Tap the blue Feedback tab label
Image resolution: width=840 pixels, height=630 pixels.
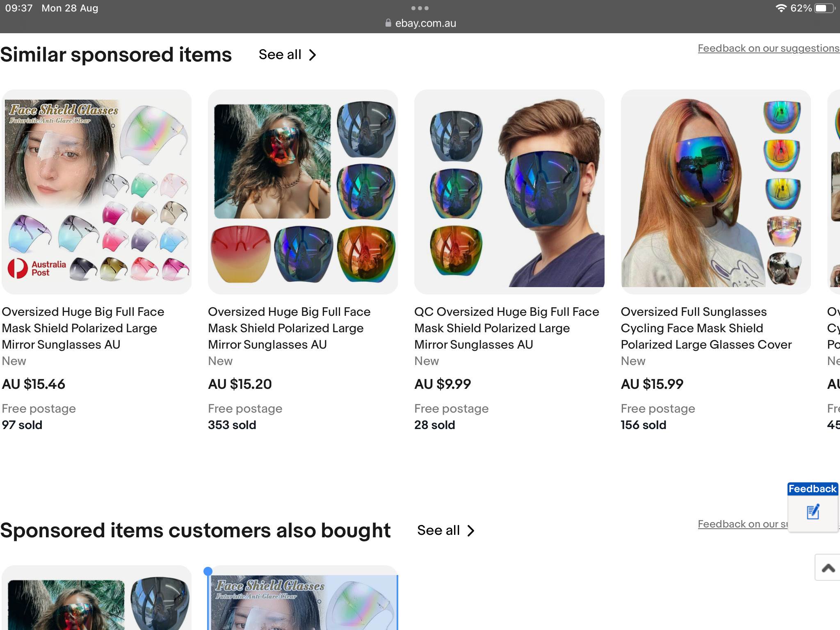click(812, 488)
